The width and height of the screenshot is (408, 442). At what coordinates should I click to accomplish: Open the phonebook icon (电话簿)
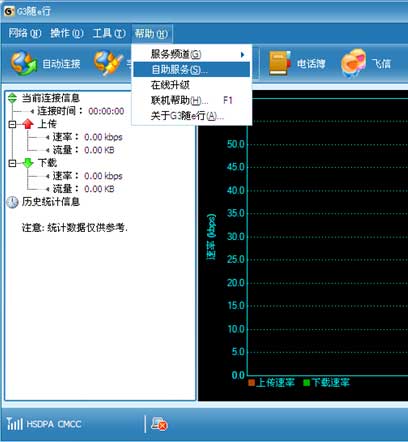pyautogui.click(x=279, y=63)
